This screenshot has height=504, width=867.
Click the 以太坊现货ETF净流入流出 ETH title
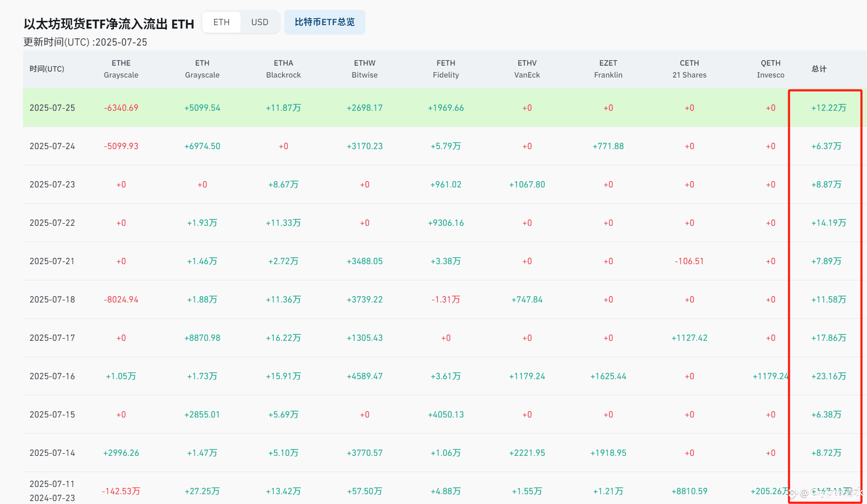click(109, 24)
